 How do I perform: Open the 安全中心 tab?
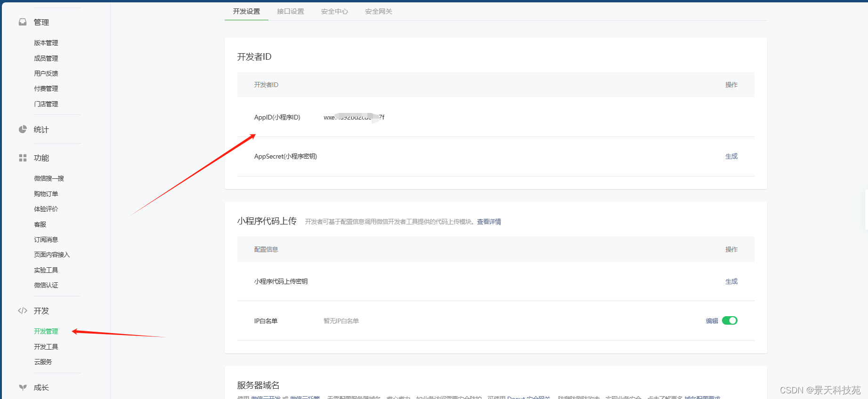tap(334, 11)
